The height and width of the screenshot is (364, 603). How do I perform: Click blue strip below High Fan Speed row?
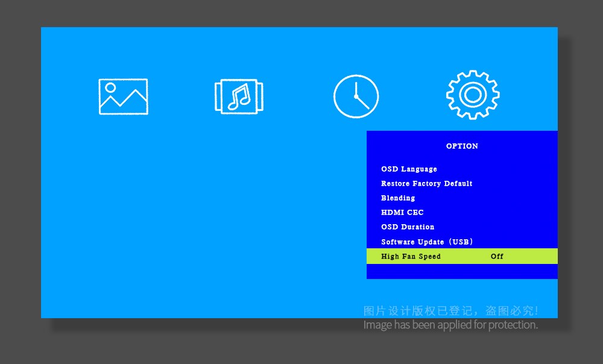point(462,271)
